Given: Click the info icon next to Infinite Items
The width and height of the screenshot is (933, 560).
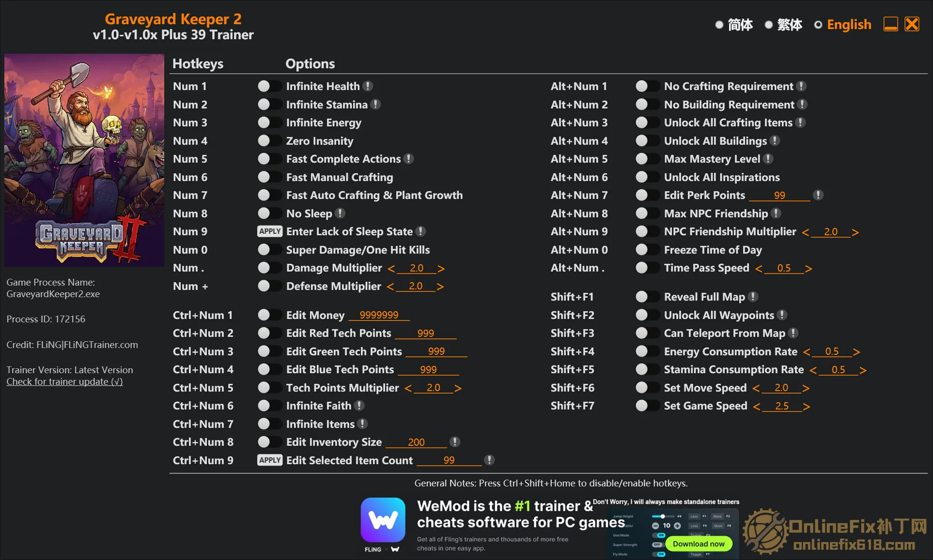Looking at the screenshot, I should 362,424.
